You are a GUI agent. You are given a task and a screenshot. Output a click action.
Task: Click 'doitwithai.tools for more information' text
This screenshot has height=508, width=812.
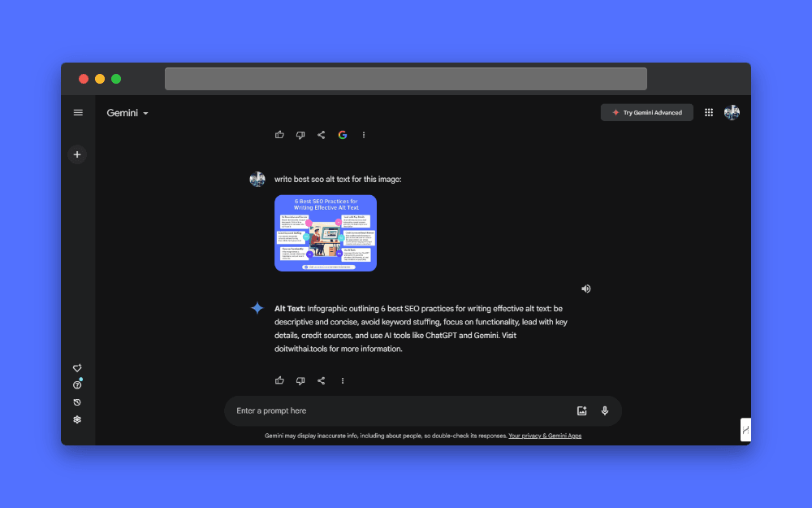[x=338, y=349]
